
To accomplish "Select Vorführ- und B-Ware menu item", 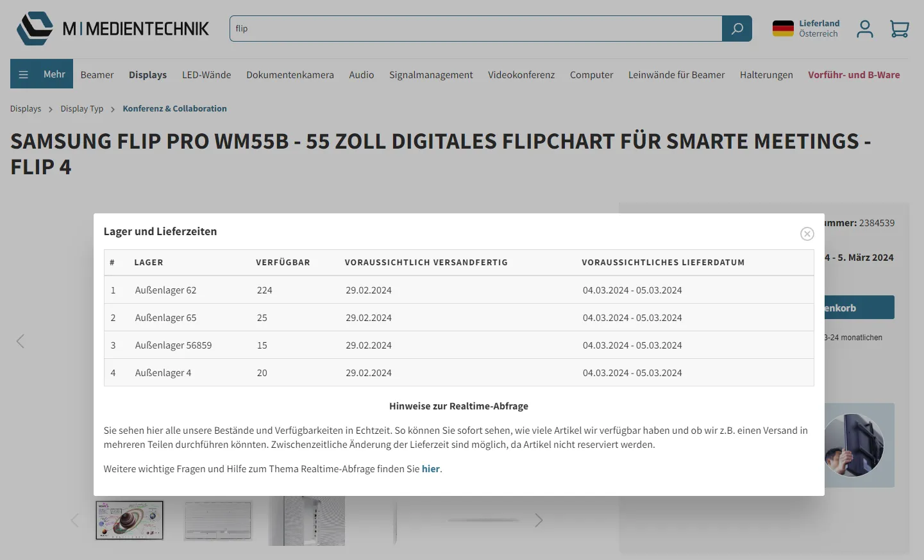I will [853, 75].
